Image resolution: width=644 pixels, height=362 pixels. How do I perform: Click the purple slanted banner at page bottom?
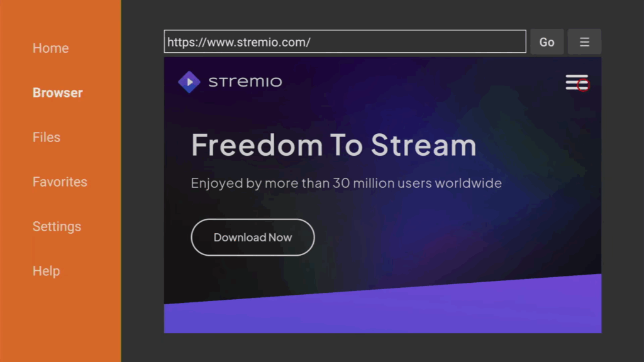pyautogui.click(x=382, y=312)
